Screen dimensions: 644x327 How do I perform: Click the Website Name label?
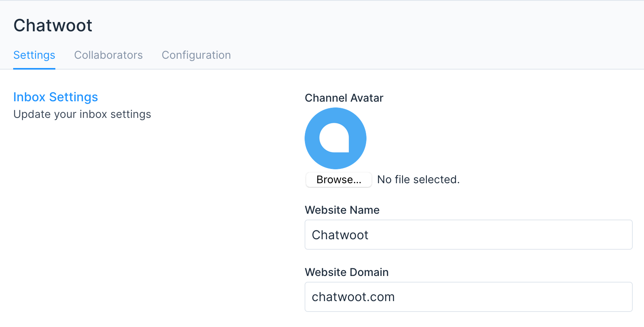(x=342, y=210)
